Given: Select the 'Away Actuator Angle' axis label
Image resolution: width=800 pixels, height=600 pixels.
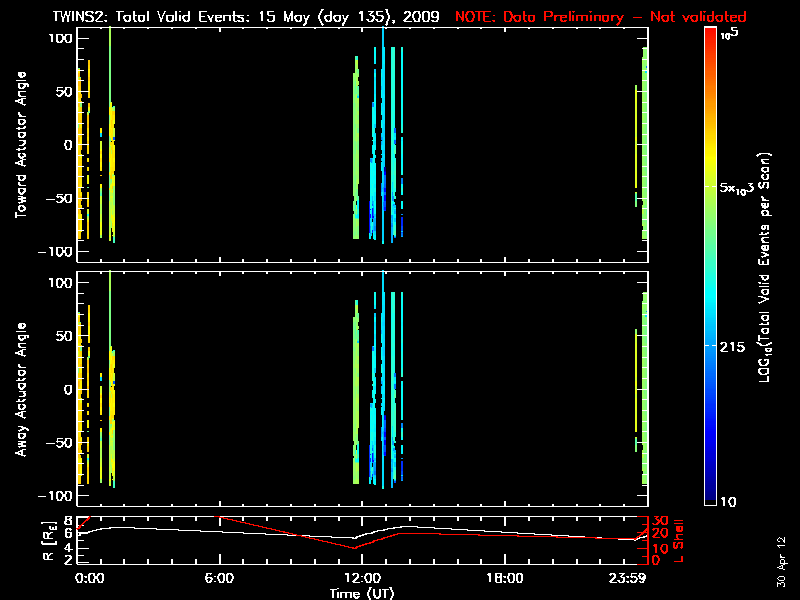Looking at the screenshot, I should [x=20, y=390].
